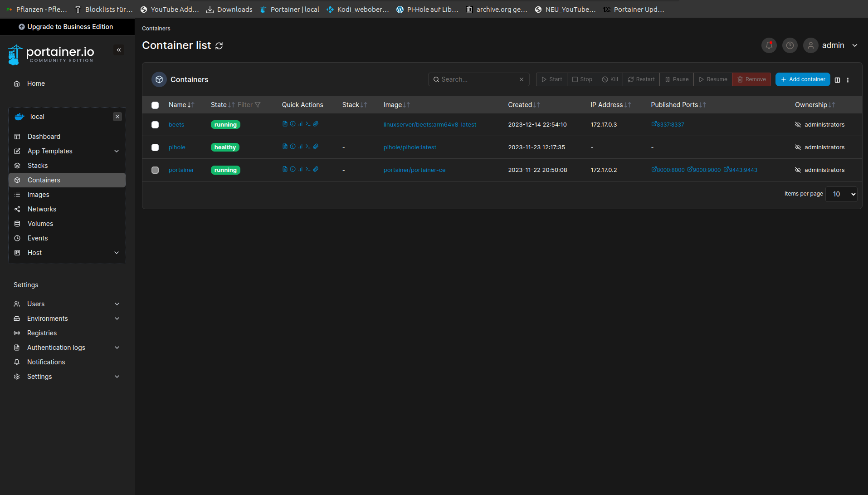Open Images in the sidebar
This screenshot has height=495, width=868.
pos(39,195)
